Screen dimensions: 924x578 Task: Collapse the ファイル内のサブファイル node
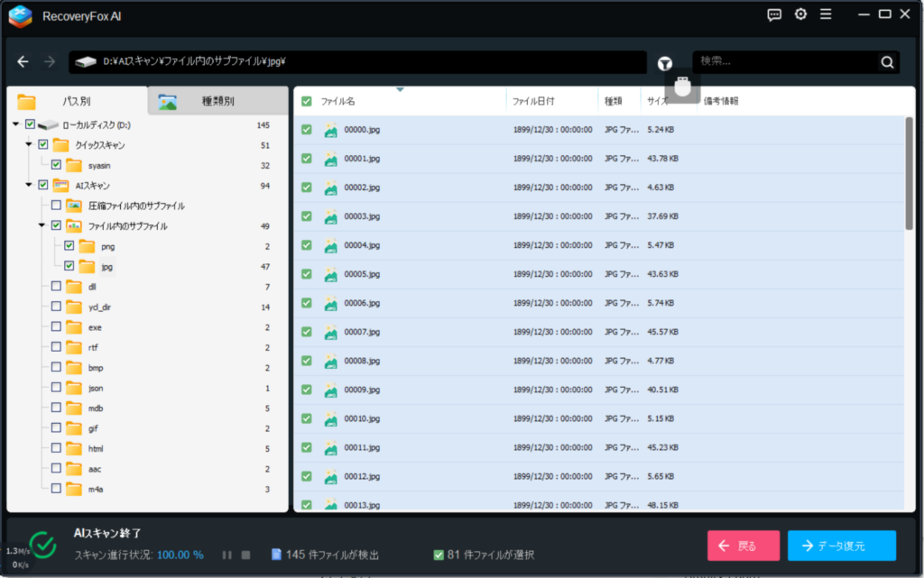pos(42,225)
